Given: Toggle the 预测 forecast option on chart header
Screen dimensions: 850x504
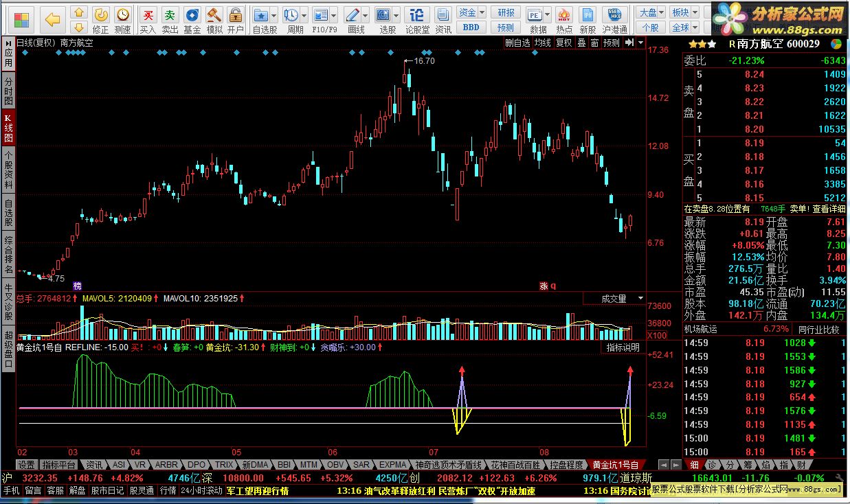Looking at the screenshot, I should [612, 43].
